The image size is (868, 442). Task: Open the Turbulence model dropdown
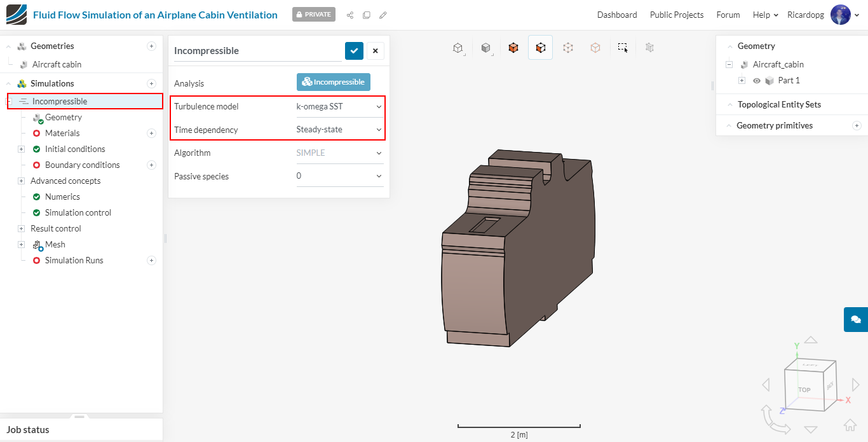pyautogui.click(x=339, y=107)
